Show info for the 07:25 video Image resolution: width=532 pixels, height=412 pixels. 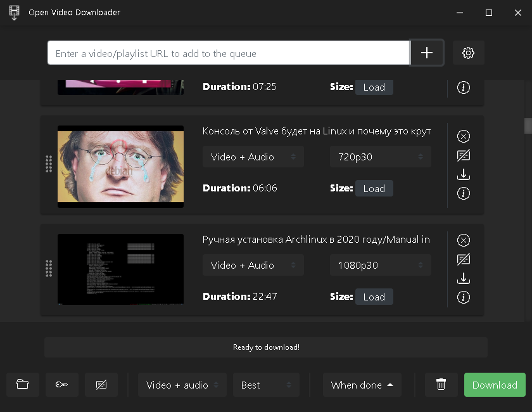click(464, 87)
